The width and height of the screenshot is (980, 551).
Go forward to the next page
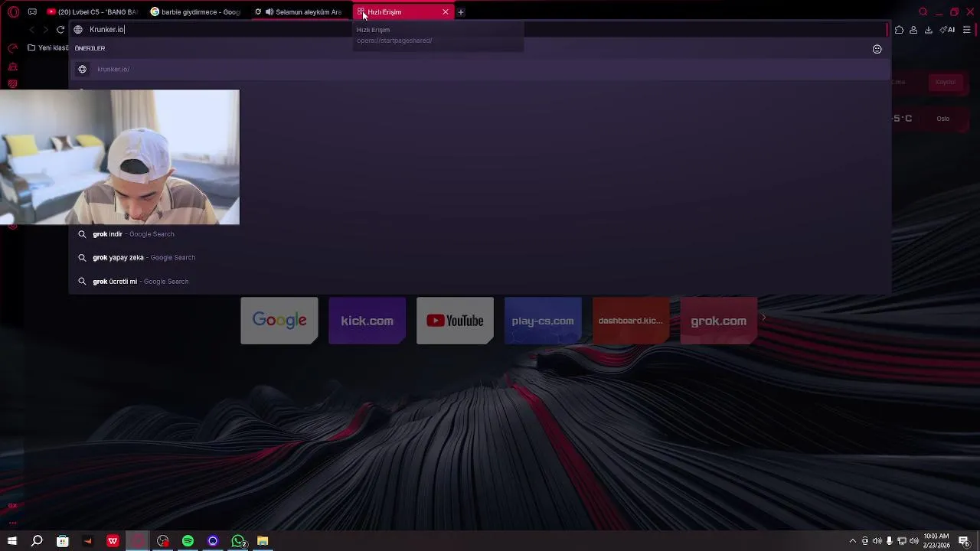click(x=46, y=30)
